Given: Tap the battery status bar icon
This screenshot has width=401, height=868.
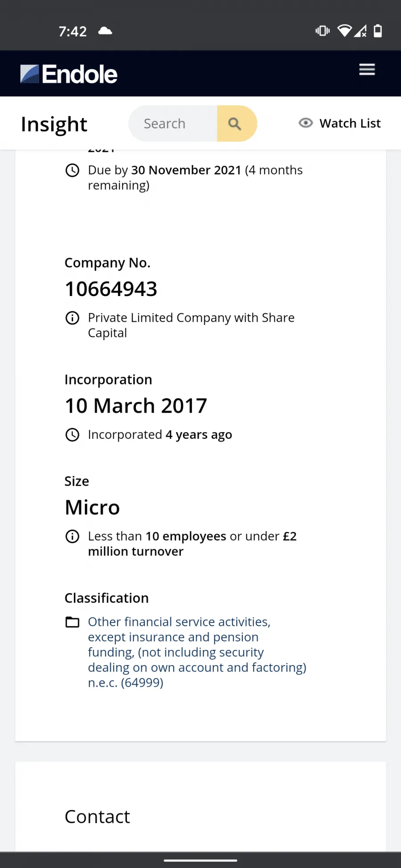Looking at the screenshot, I should click(378, 31).
